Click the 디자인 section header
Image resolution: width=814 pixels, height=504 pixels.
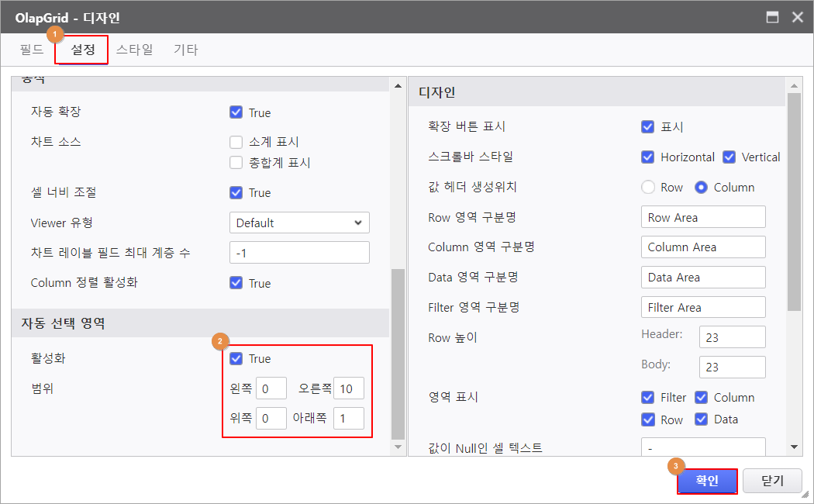(597, 92)
